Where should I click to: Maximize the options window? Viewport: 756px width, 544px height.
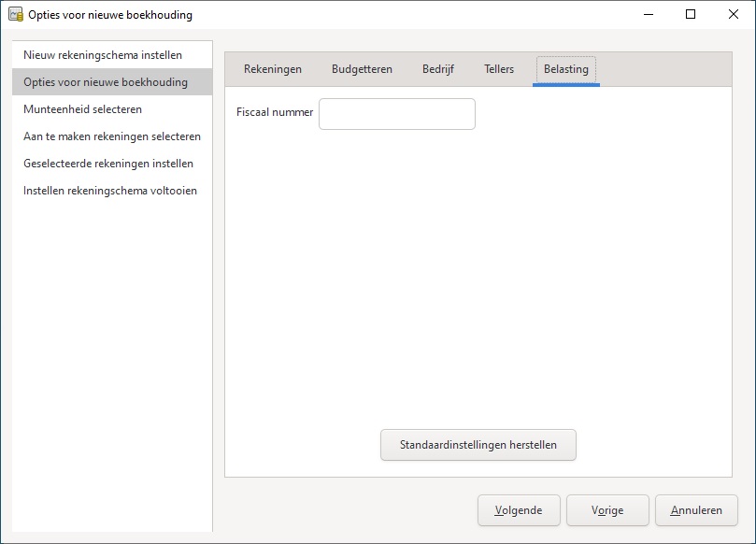tap(690, 15)
